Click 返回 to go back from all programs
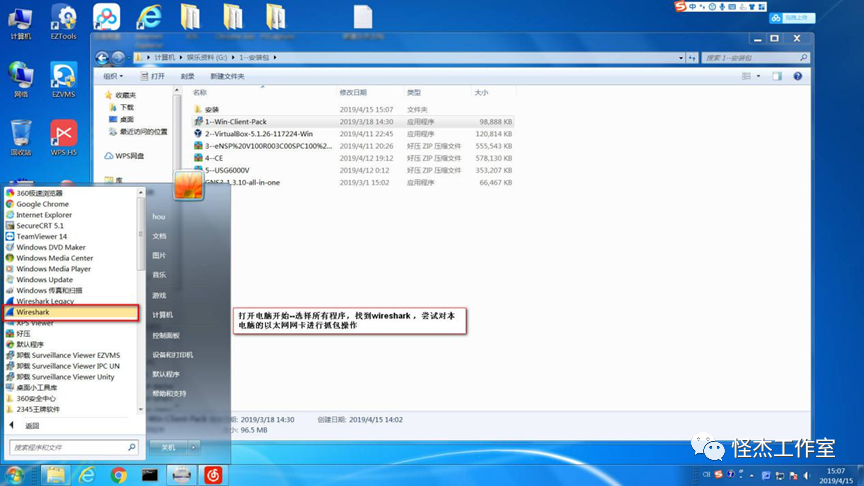The width and height of the screenshot is (864, 486). click(x=32, y=426)
